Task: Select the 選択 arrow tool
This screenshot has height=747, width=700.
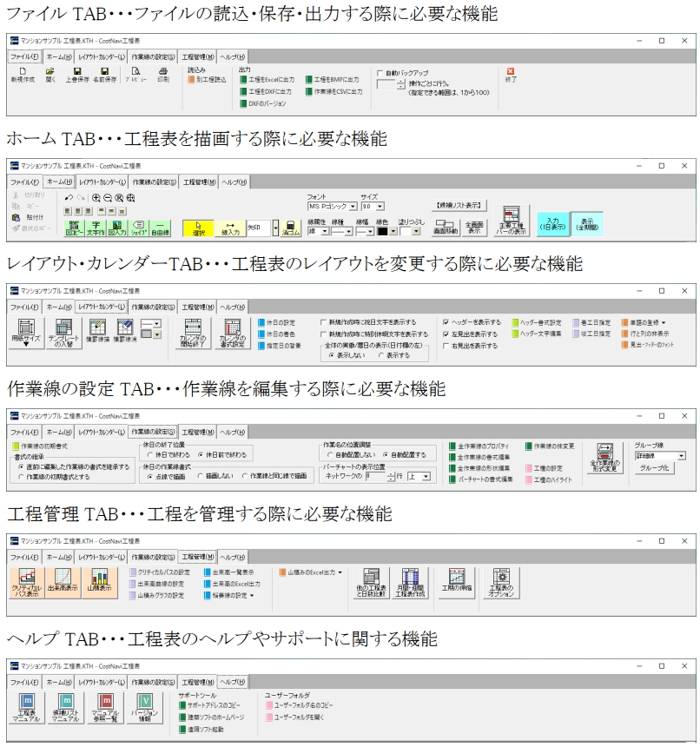Action: (198, 228)
